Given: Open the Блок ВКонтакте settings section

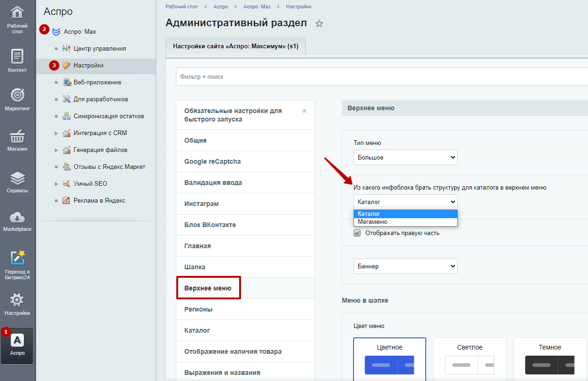Looking at the screenshot, I should tap(245, 225).
